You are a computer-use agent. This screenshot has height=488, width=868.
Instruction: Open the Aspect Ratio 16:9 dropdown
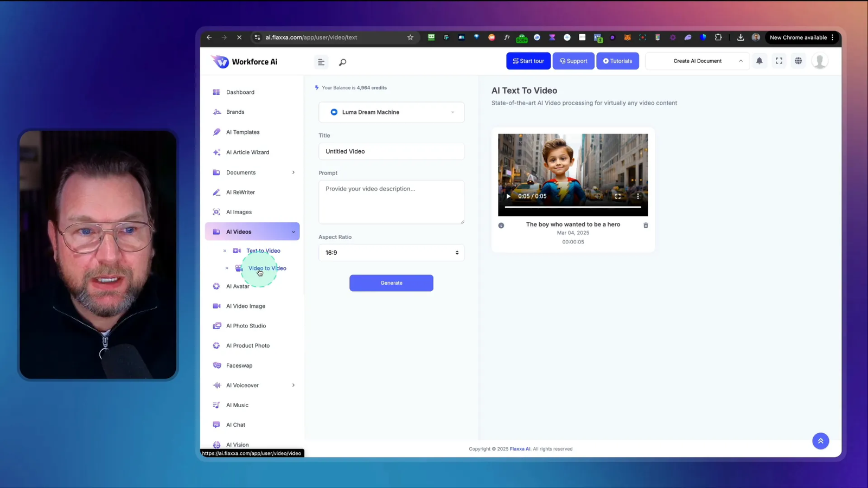pyautogui.click(x=391, y=253)
